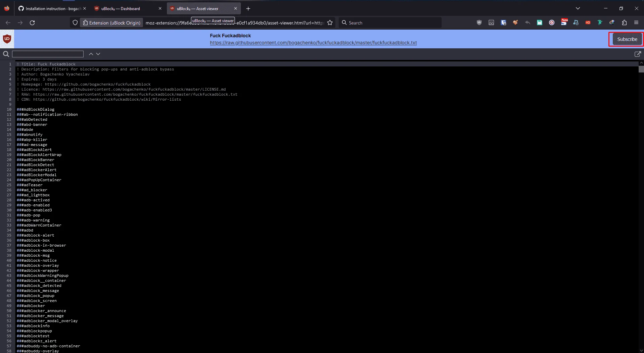Click the '! Title: Fuck Fuckadblock' line

[x=46, y=64]
